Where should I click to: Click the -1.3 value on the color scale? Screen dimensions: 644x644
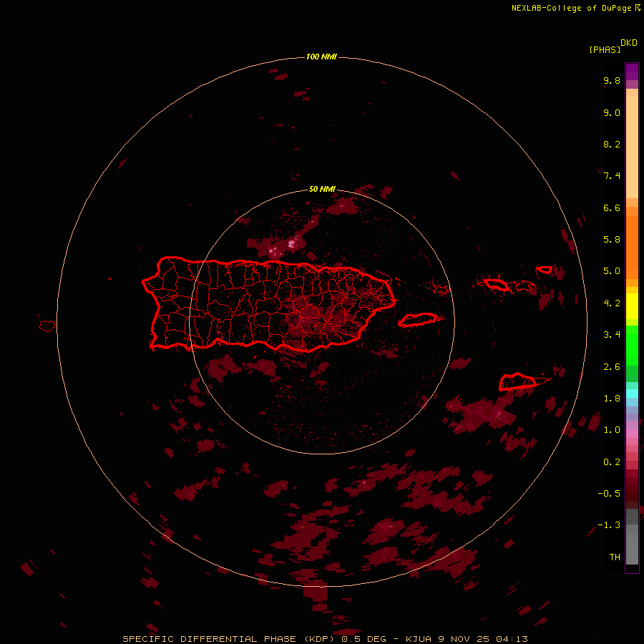pos(609,525)
